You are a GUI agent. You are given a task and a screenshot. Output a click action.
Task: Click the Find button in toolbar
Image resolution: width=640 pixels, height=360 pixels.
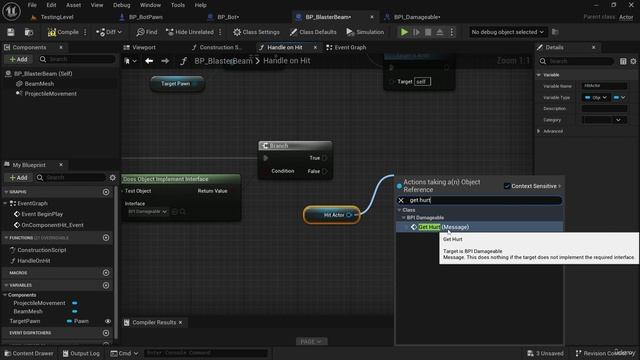coord(147,32)
